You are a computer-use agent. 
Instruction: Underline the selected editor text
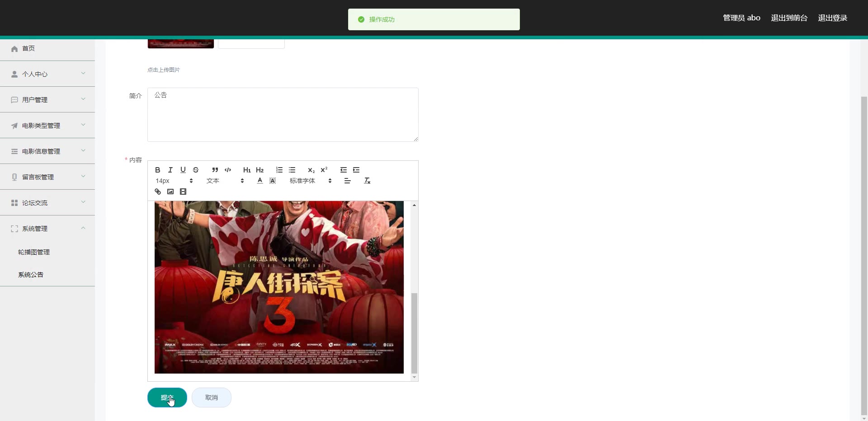point(183,170)
